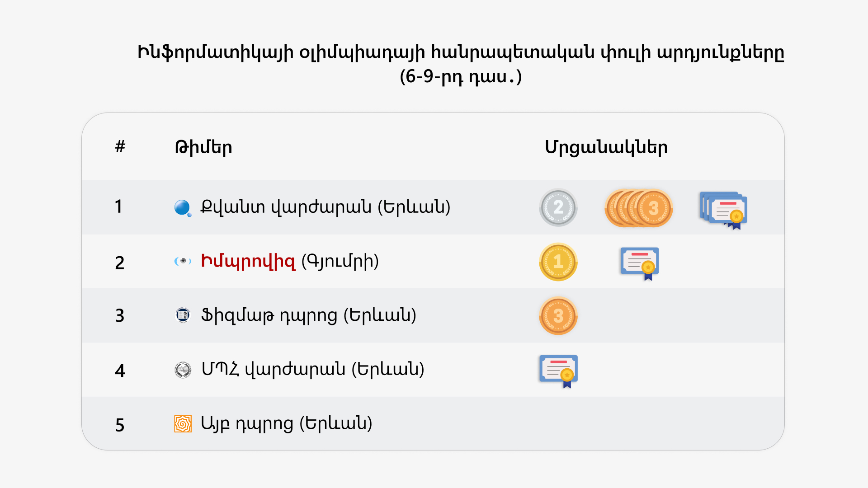Click the gold number 1 medal
This screenshot has width=868, height=488.
point(558,262)
